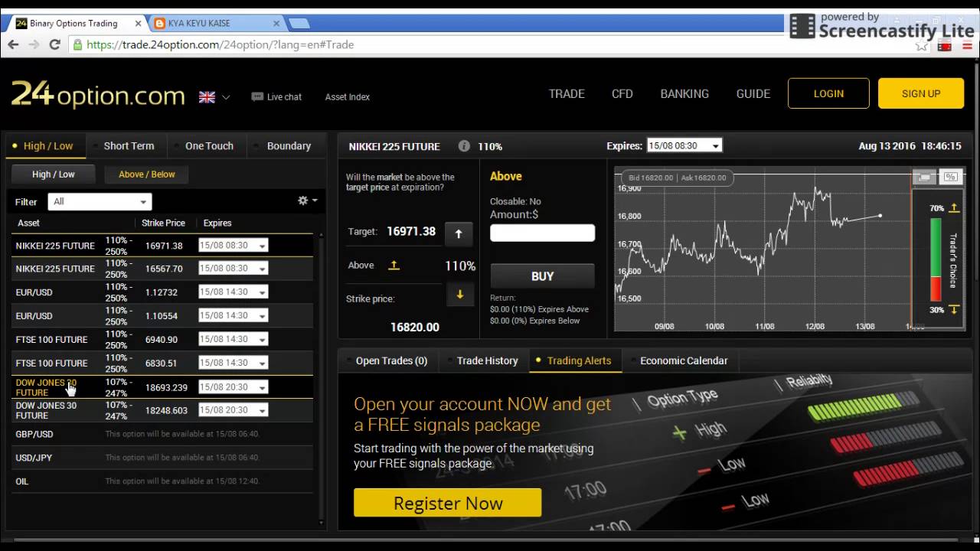Reload the page with the browser refresh icon

(x=54, y=44)
